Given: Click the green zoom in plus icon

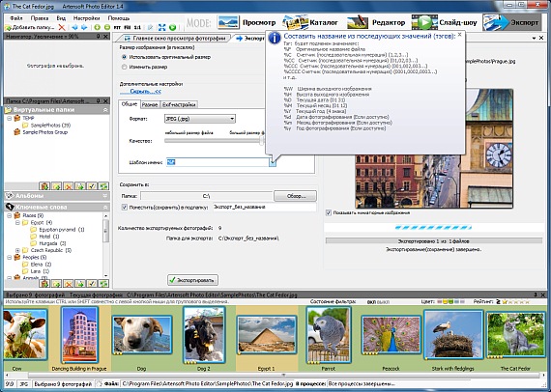Looking at the screenshot, I should [98, 27].
